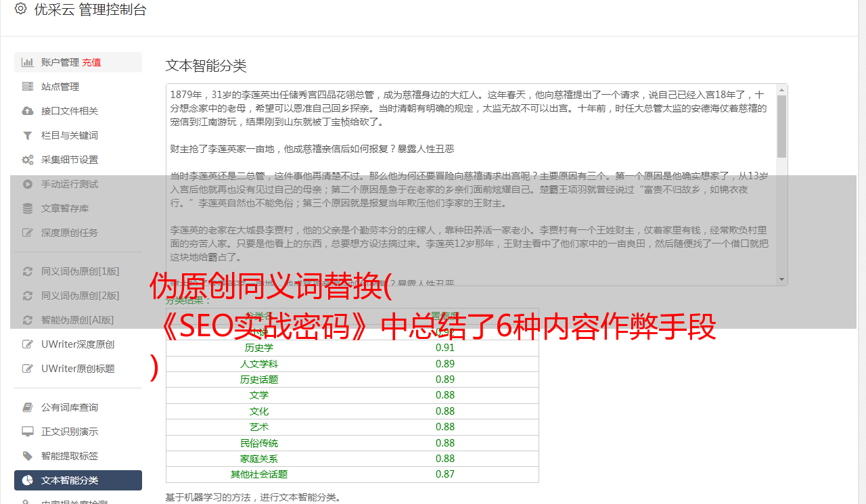The height and width of the screenshot is (504, 866).
Task: Click the refresh icon for 同义词伪原创[1版]
Action: coord(28,271)
